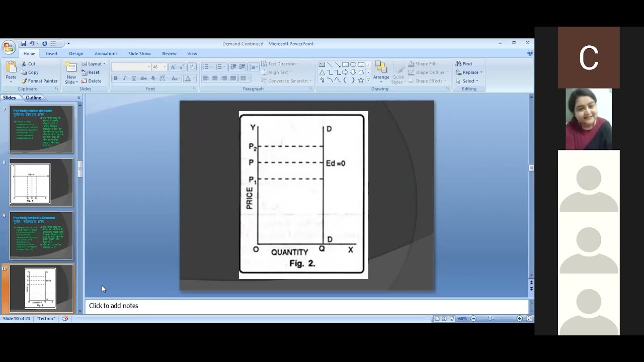This screenshot has height=362, width=644.
Task: Delete the current slide
Action: 91,81
